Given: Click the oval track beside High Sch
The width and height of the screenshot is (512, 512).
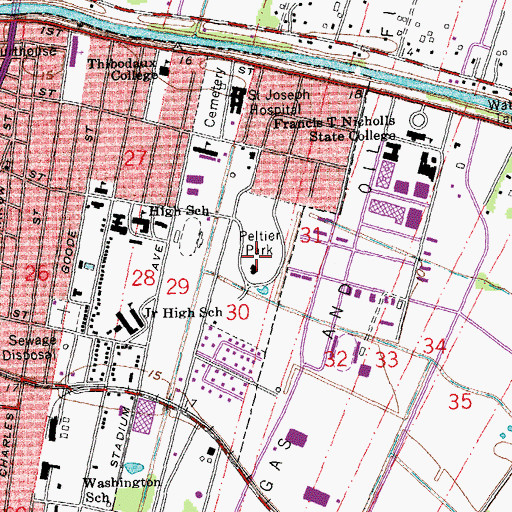Looking at the screenshot, I should tap(190, 237).
